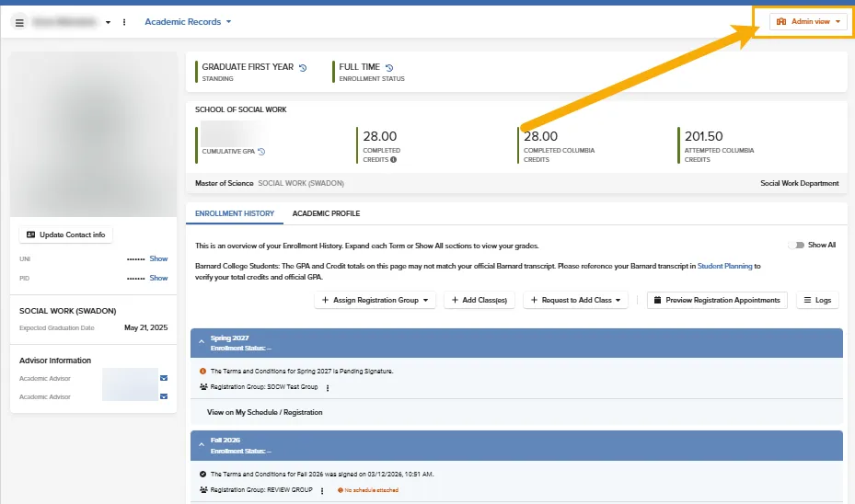Click registration group icon in Spring 2027 row
The height and width of the screenshot is (504, 855).
[x=203, y=387]
